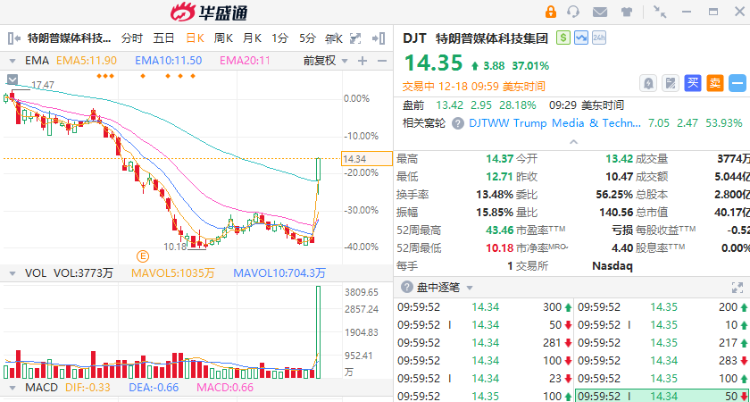Set a price alert with bell icon
This screenshot has width=750, height=402.
click(x=649, y=83)
